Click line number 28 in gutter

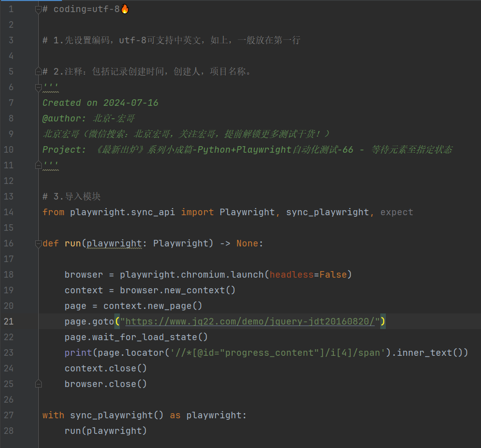9,430
